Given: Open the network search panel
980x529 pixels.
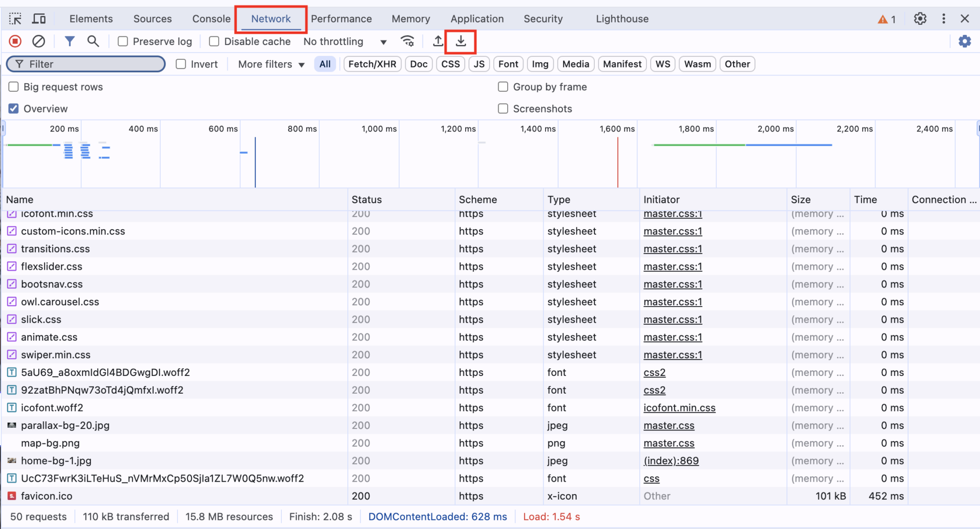Looking at the screenshot, I should (x=93, y=41).
